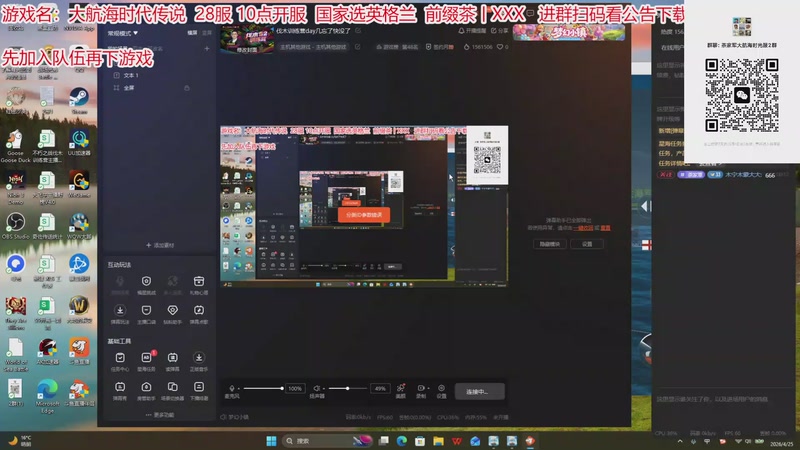This screenshot has width=800, height=450.
Task: Click 更多功能 more functions link
Action: (160, 415)
